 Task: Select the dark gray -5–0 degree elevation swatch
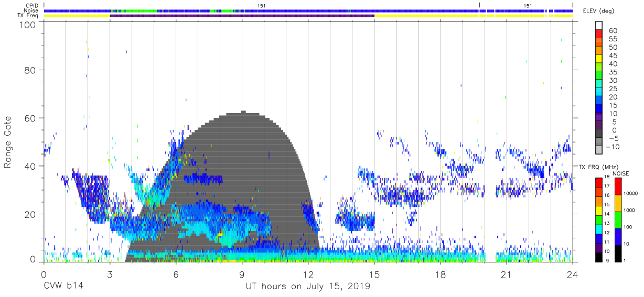click(x=599, y=134)
